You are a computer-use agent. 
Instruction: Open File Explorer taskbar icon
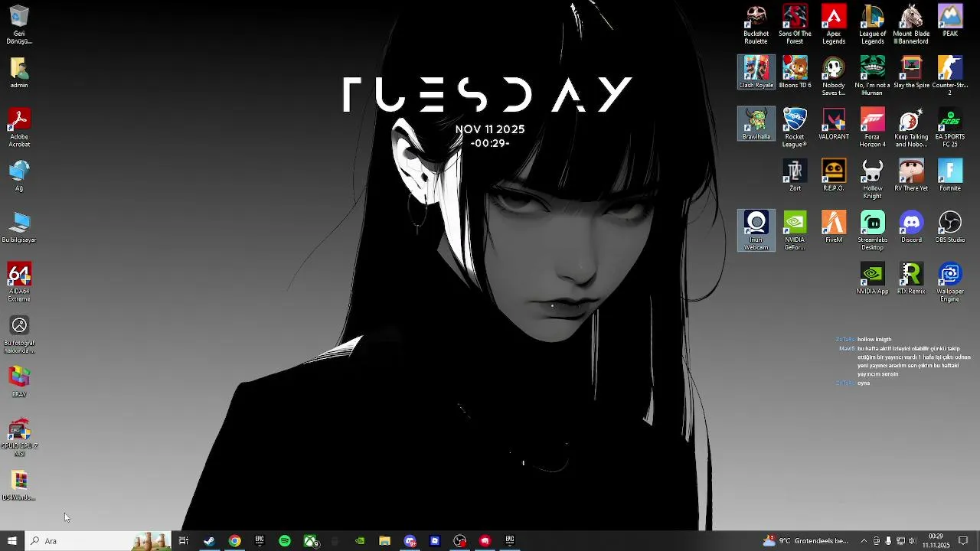click(x=384, y=541)
